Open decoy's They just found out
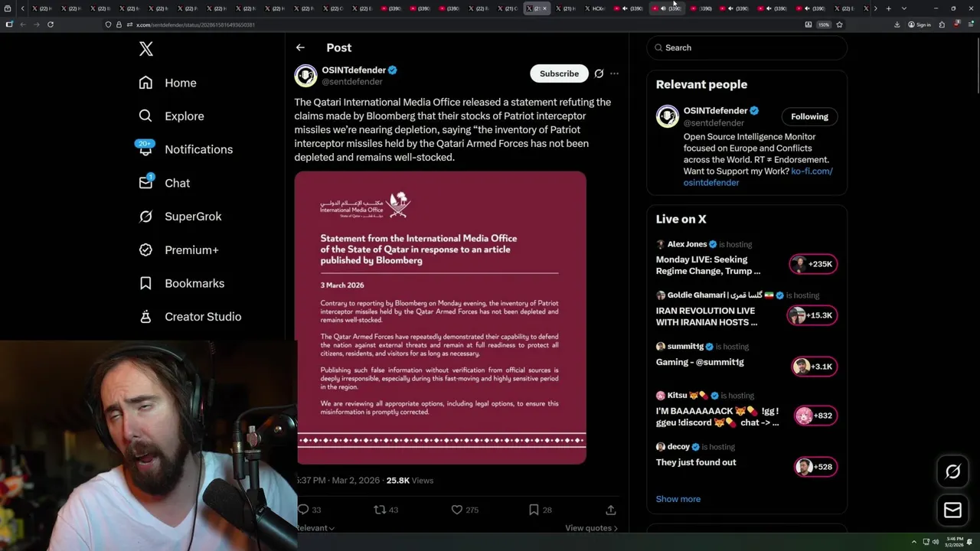Image resolution: width=980 pixels, height=551 pixels. 696,462
